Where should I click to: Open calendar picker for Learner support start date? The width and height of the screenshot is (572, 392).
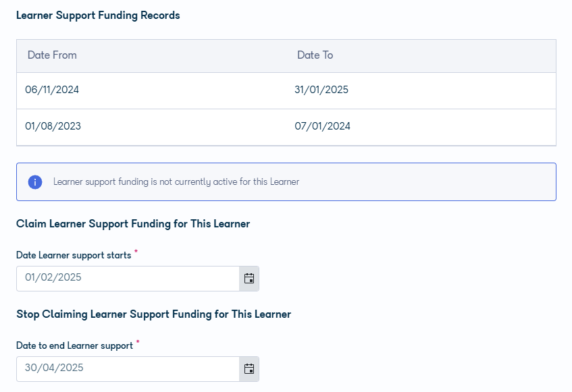[x=249, y=279]
